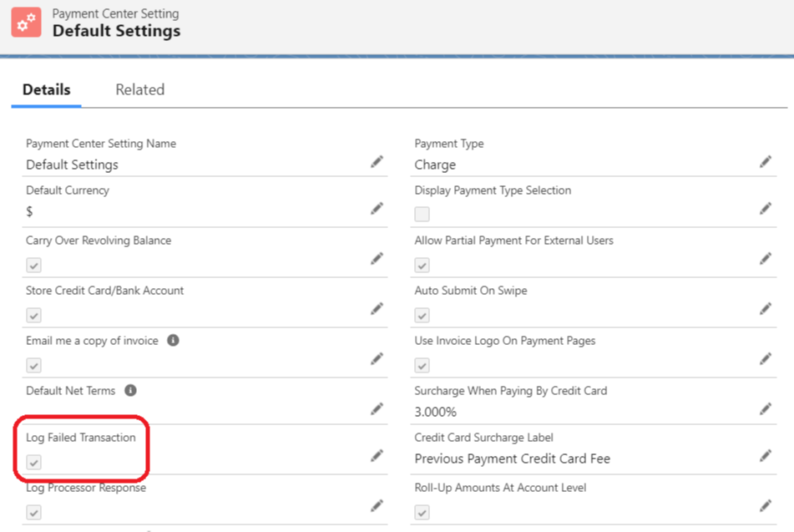Click edit pencil for Auto Submit On Swipe
The width and height of the screenshot is (794, 532).
click(766, 309)
